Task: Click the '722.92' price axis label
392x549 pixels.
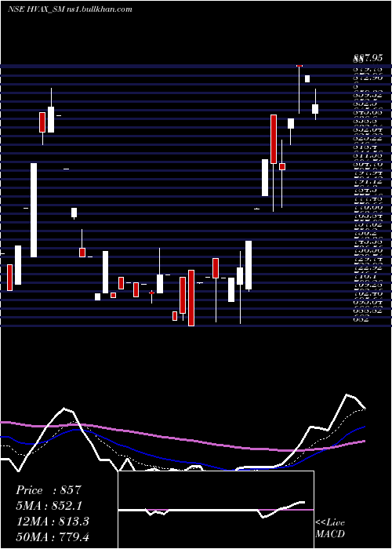Action: [368, 267]
